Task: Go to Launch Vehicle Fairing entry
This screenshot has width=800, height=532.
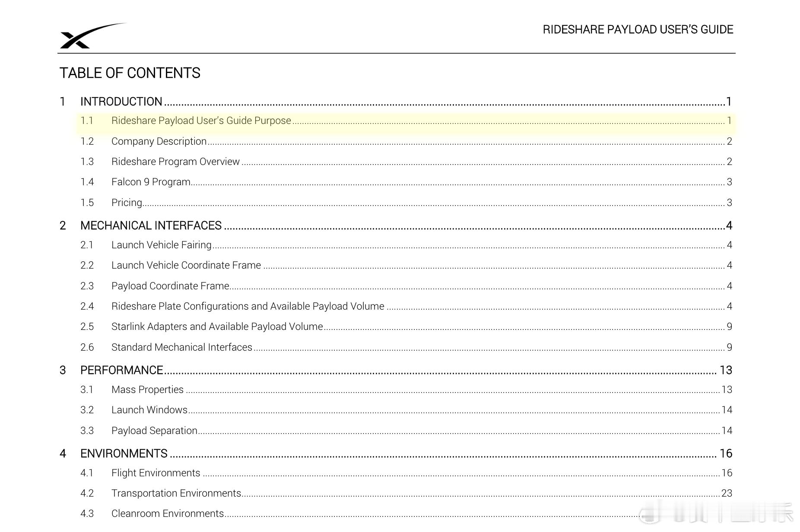Action: [406, 245]
